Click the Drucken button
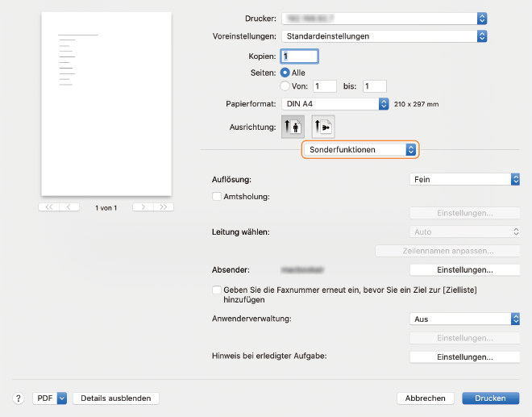Viewport: 532px width, 417px height. coord(490,398)
